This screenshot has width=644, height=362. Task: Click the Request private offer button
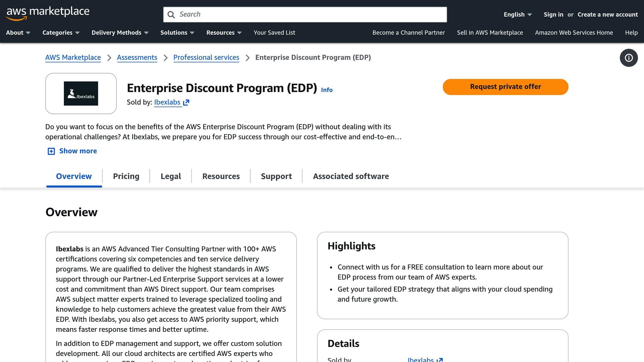tap(505, 87)
